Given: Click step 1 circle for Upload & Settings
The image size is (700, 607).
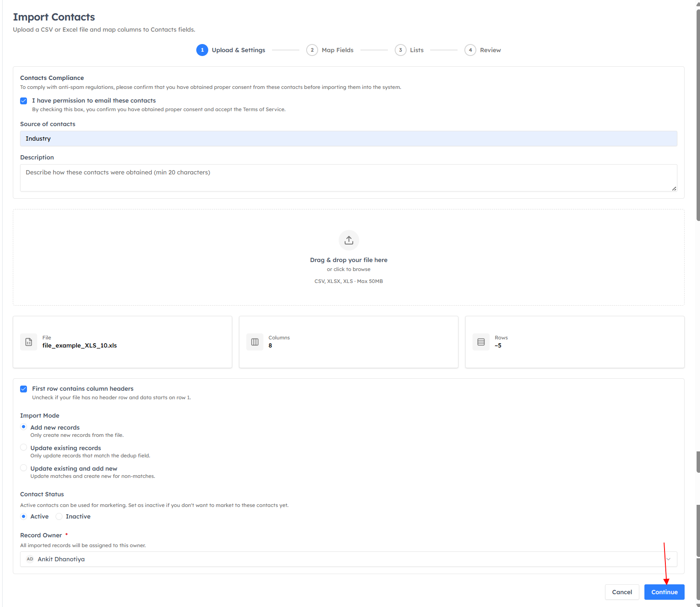Looking at the screenshot, I should coord(202,50).
